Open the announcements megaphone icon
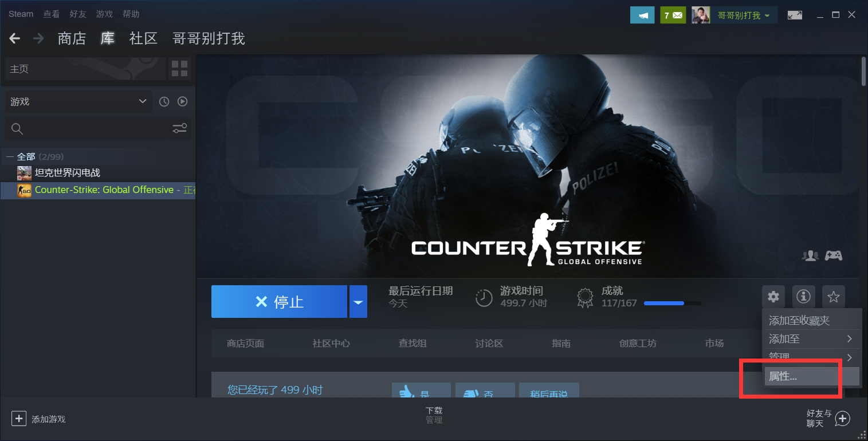Image resolution: width=868 pixels, height=441 pixels. pyautogui.click(x=642, y=15)
